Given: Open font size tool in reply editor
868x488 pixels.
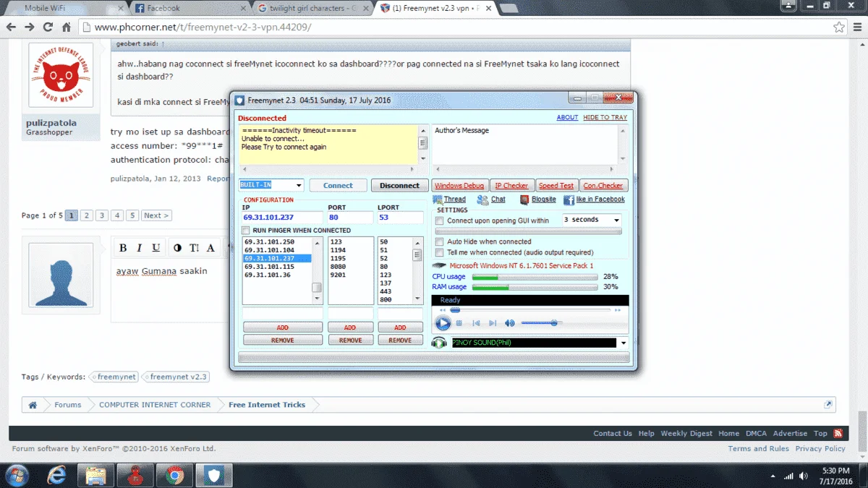Looking at the screenshot, I should coord(194,248).
